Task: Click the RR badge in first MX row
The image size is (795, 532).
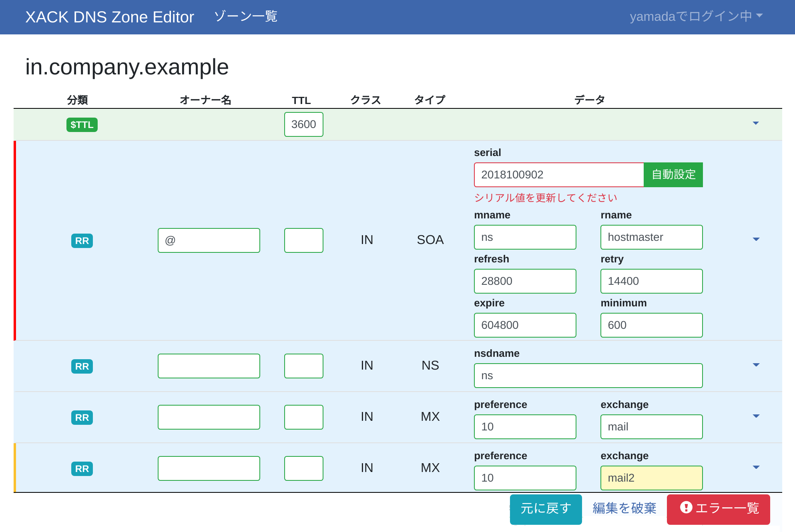Action: [x=82, y=418]
